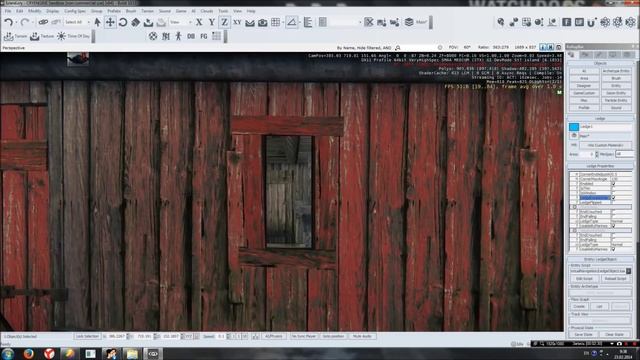This screenshot has width=640, height=360.
Task: Click the Flow Graph Create button
Action: (x=579, y=307)
